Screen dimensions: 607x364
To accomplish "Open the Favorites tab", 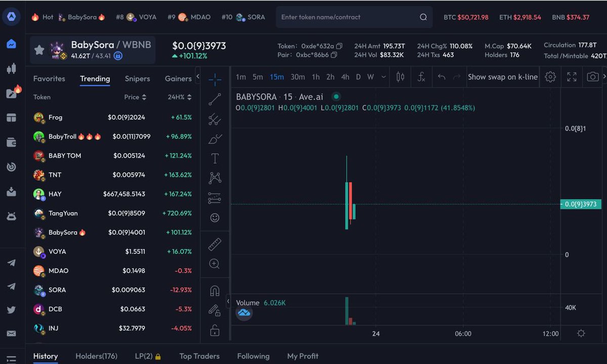I will tap(49, 79).
